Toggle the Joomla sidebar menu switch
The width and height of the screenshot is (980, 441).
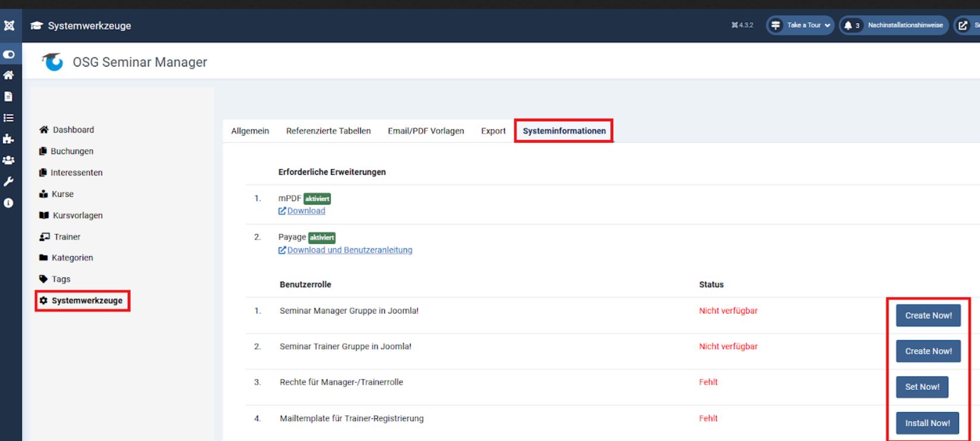[9, 54]
